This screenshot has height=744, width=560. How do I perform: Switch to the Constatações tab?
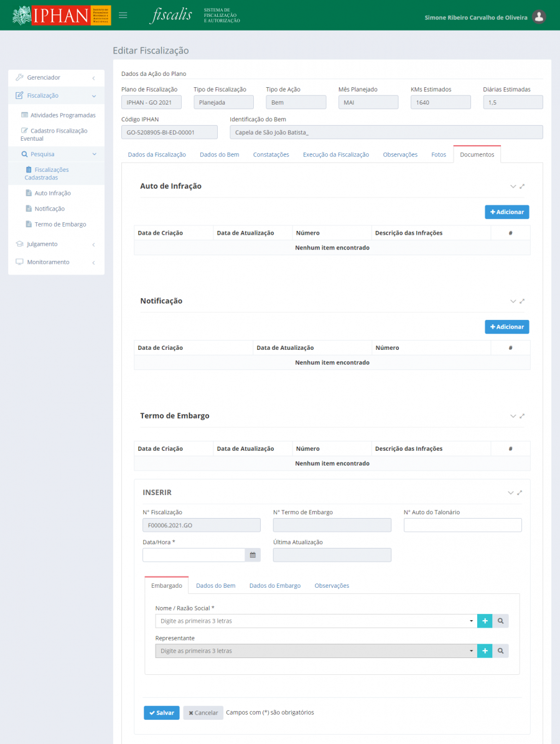pyautogui.click(x=271, y=154)
